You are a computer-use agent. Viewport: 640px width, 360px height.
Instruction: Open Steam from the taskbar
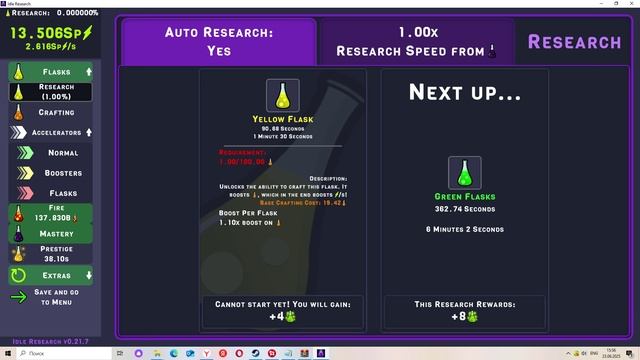click(x=256, y=353)
